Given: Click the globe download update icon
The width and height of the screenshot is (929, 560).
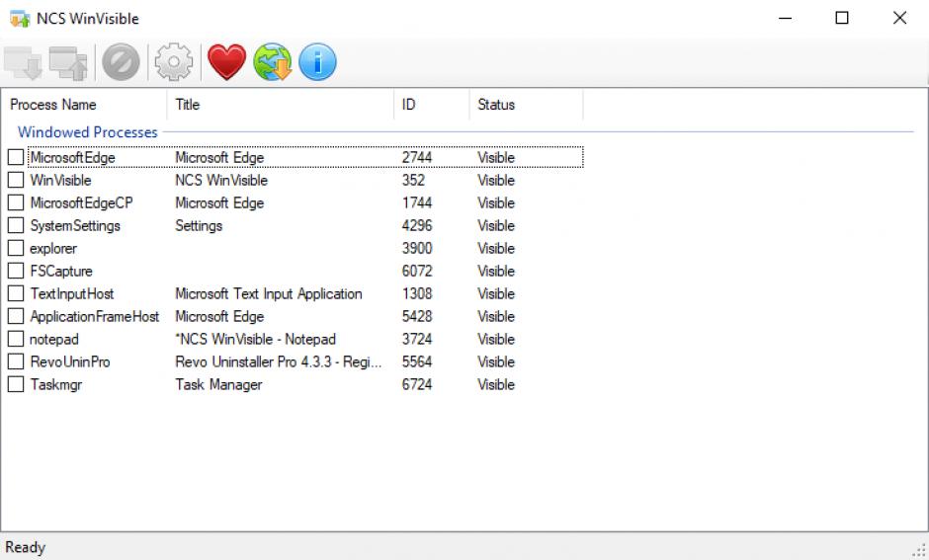Looking at the screenshot, I should pos(273,61).
